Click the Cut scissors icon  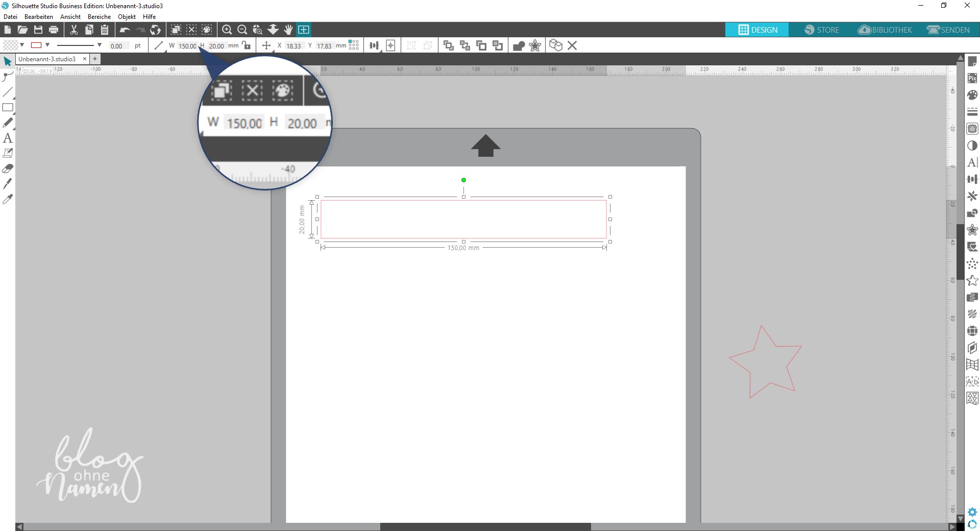point(74,30)
